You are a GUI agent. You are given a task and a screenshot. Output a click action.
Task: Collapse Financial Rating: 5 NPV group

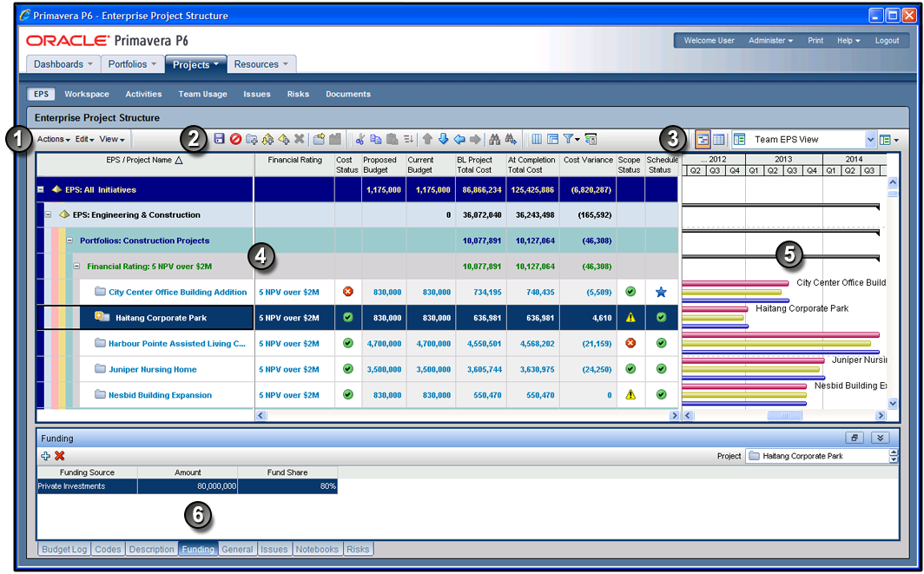point(76,267)
